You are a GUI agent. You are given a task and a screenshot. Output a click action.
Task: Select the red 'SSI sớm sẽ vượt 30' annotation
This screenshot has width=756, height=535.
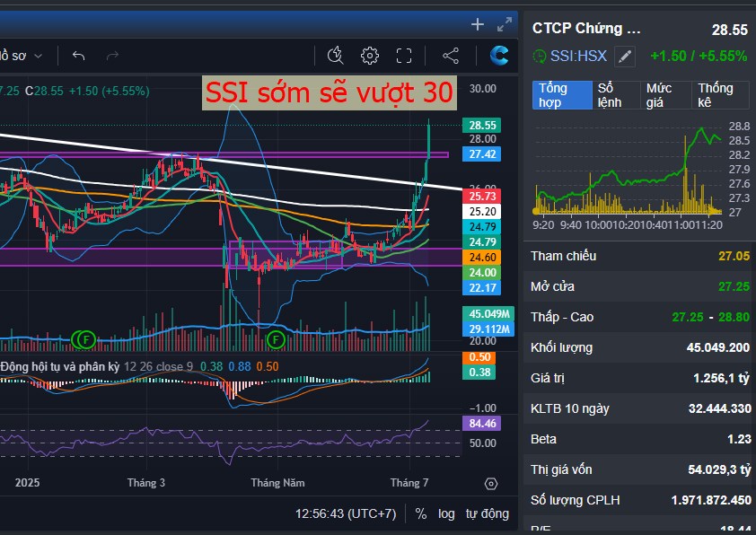[330, 92]
